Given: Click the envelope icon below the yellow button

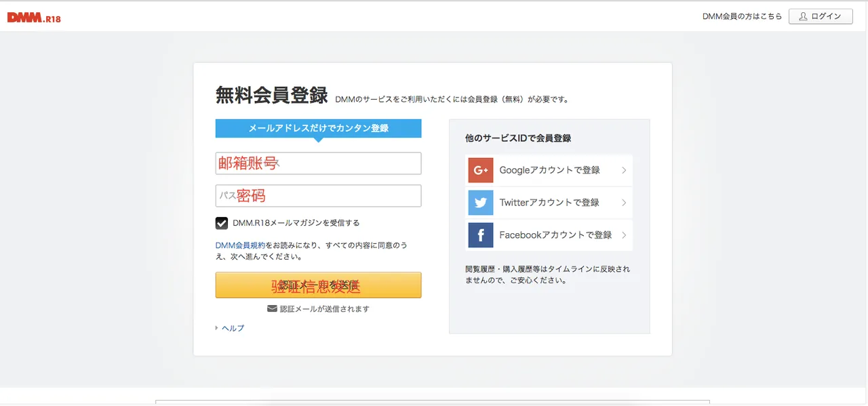Looking at the screenshot, I should pyautogui.click(x=272, y=309).
